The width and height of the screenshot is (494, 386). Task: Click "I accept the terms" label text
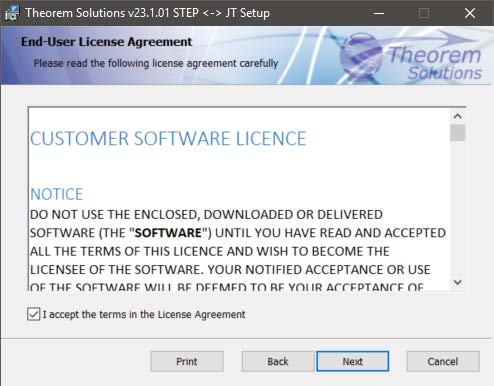tap(144, 314)
